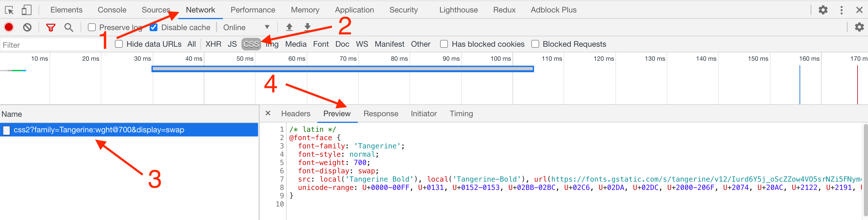Click the import HAR upload arrow
The height and width of the screenshot is (220, 868).
click(289, 27)
